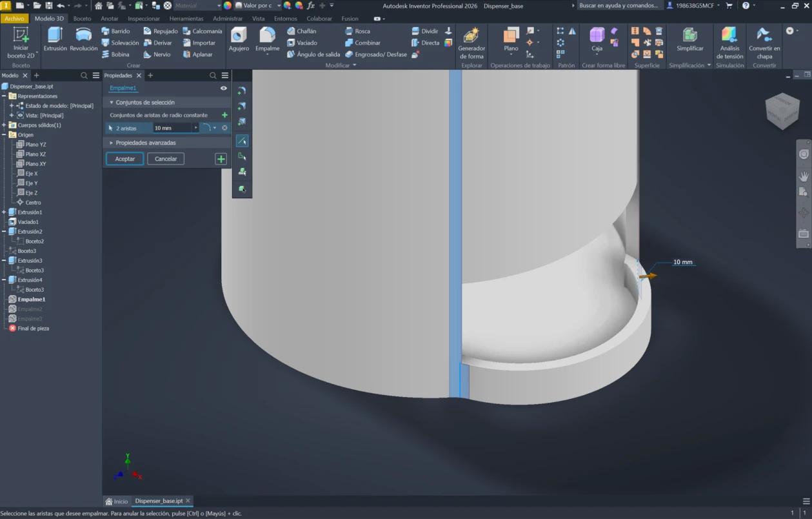The height and width of the screenshot is (519, 812).
Task: Select the edge selection priority icon
Action: click(242, 140)
